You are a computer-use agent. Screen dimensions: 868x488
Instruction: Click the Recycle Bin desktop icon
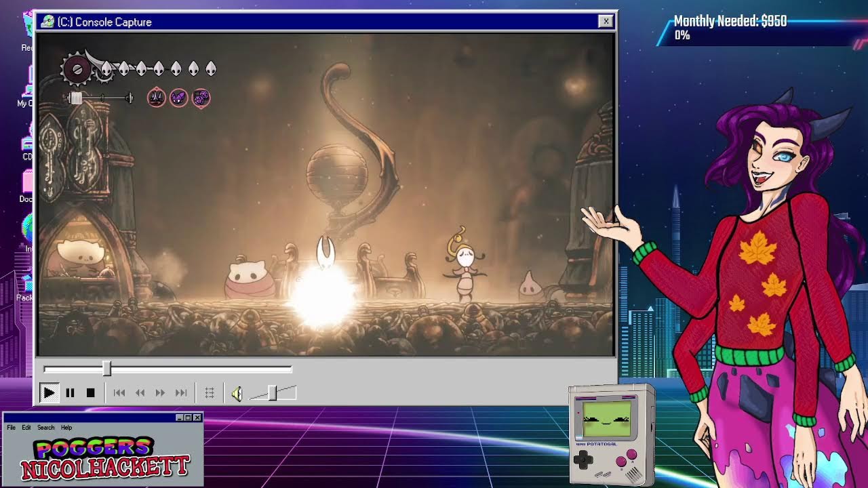coord(27,33)
